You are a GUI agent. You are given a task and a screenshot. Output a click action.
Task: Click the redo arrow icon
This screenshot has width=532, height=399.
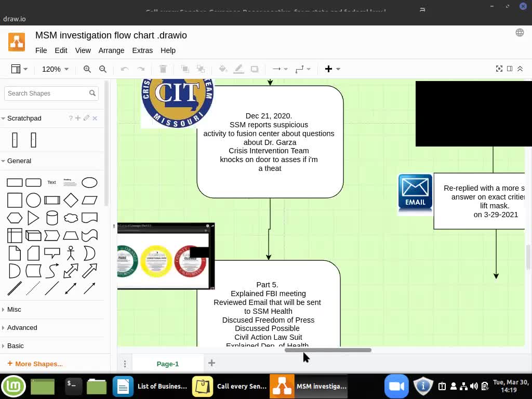[x=141, y=69]
